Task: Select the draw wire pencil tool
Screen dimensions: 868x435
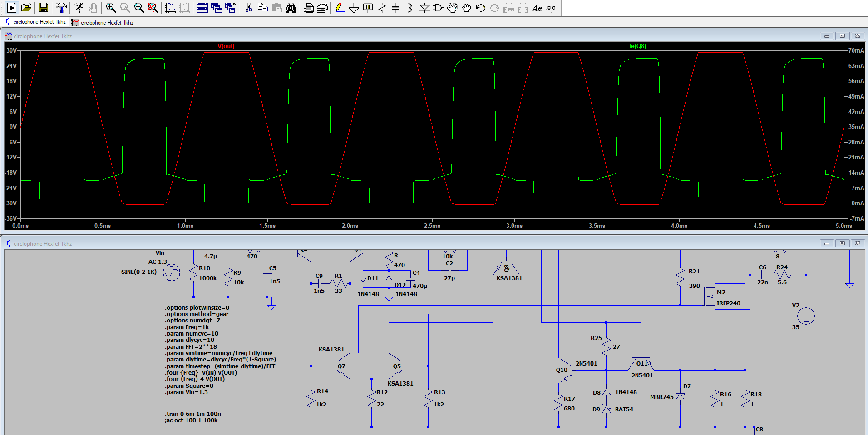Action: [340, 8]
